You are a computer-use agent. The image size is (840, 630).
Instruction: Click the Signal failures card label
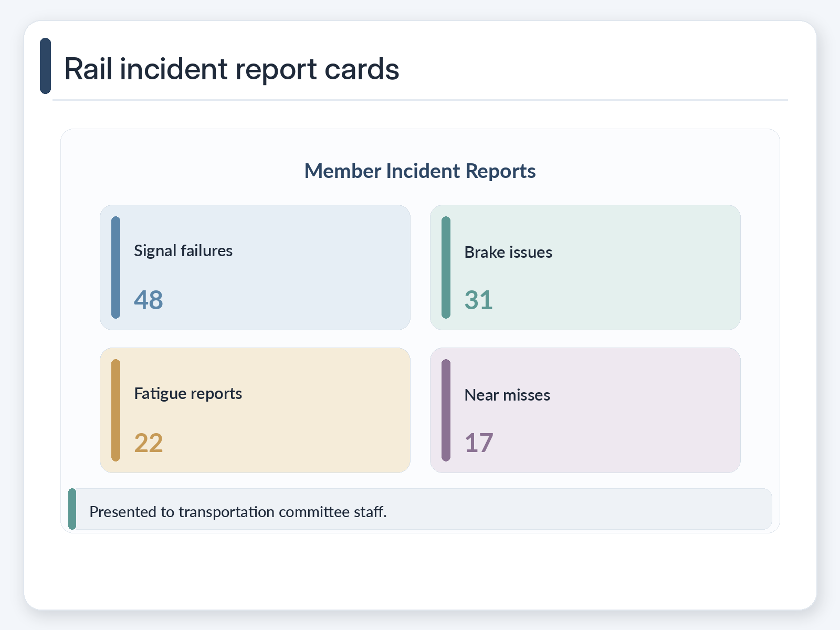tap(183, 251)
